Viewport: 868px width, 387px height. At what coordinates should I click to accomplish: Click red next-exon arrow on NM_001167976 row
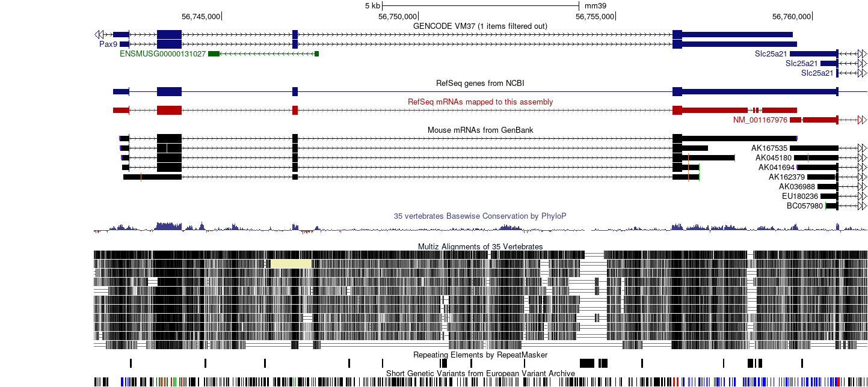[x=862, y=120]
